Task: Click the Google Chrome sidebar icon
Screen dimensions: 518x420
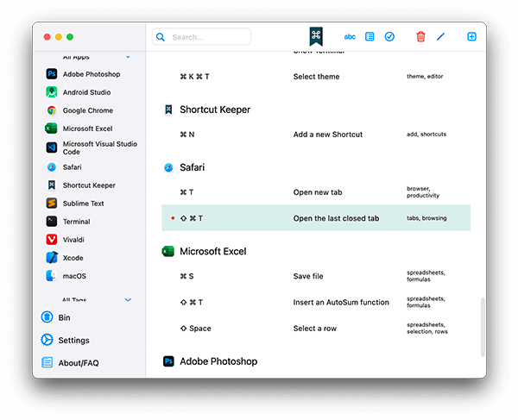Action: point(52,110)
